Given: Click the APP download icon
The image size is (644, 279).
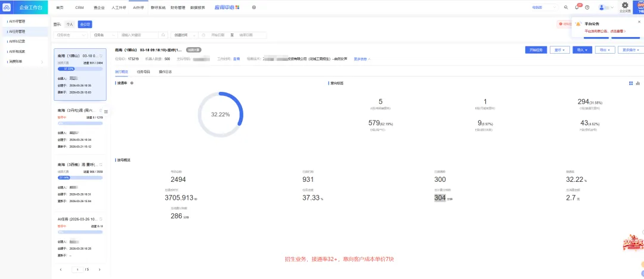Looking at the screenshot, I should pyautogui.click(x=639, y=7).
